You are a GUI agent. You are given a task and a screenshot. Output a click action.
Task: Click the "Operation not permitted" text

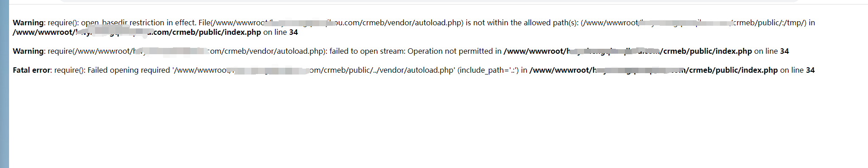(447, 51)
